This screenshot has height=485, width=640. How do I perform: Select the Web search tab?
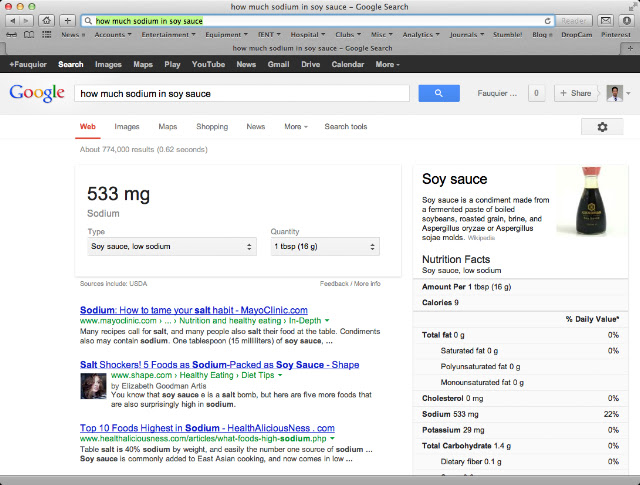88,127
